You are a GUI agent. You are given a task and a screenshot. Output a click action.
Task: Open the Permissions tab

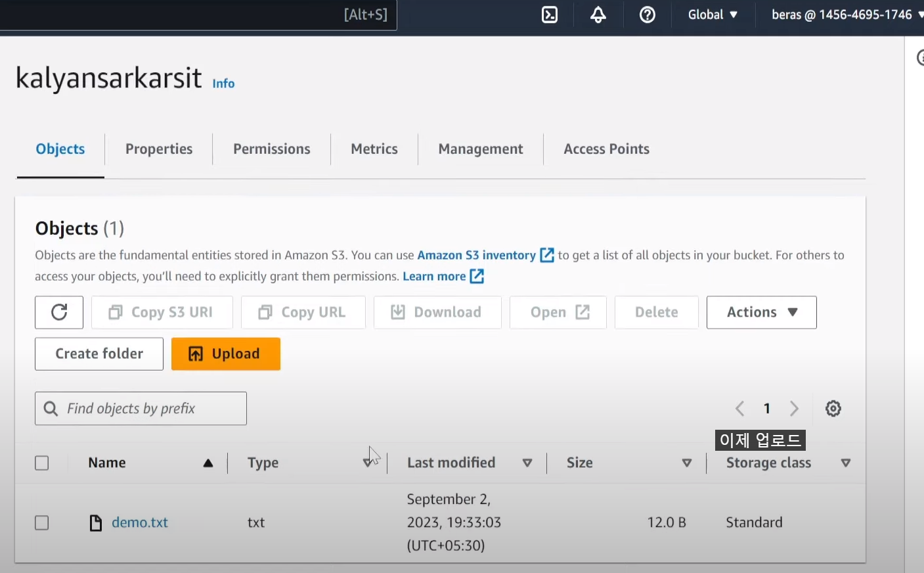tap(272, 149)
